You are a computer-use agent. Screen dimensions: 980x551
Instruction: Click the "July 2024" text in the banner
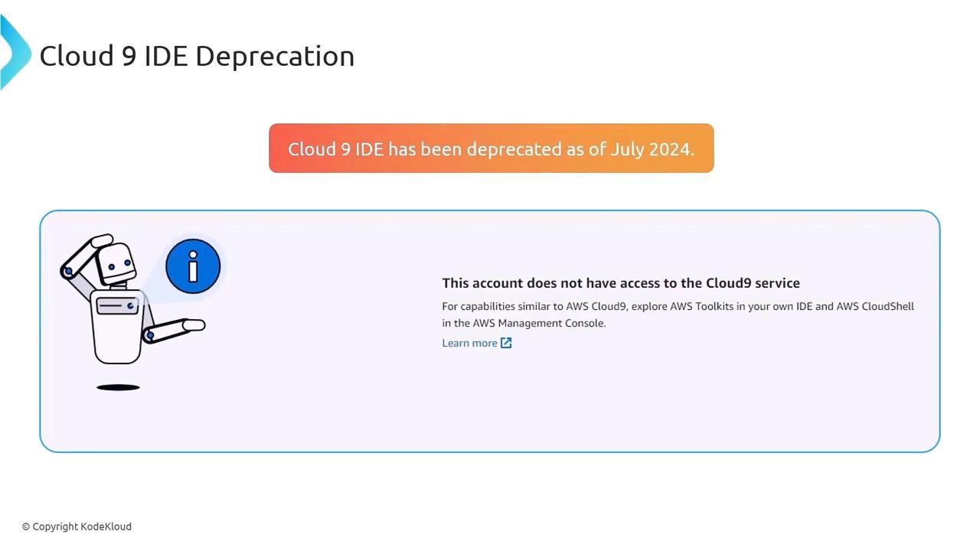(x=651, y=149)
